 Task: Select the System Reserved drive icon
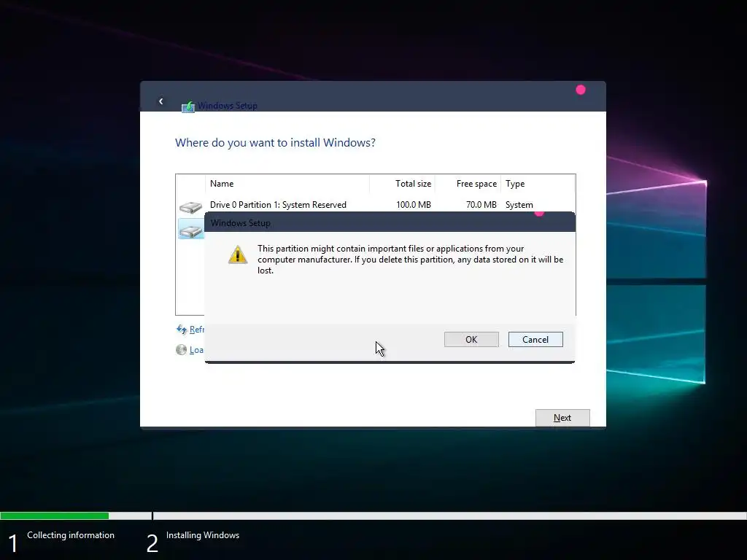tap(190, 206)
